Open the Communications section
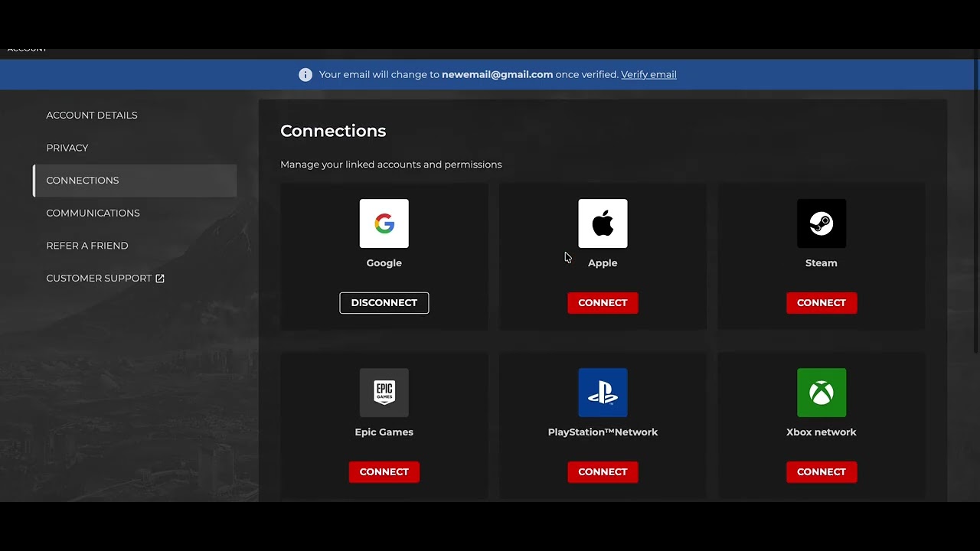Screen dimensions: 980x551 coord(93,213)
